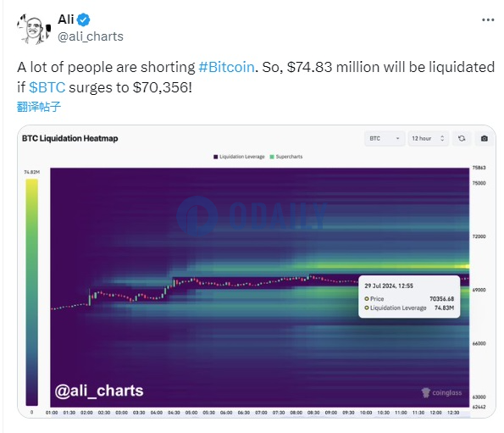Viewport: 504px width, 433px height.
Task: Click the liquidation leverage color scale bar
Action: [x=32, y=292]
